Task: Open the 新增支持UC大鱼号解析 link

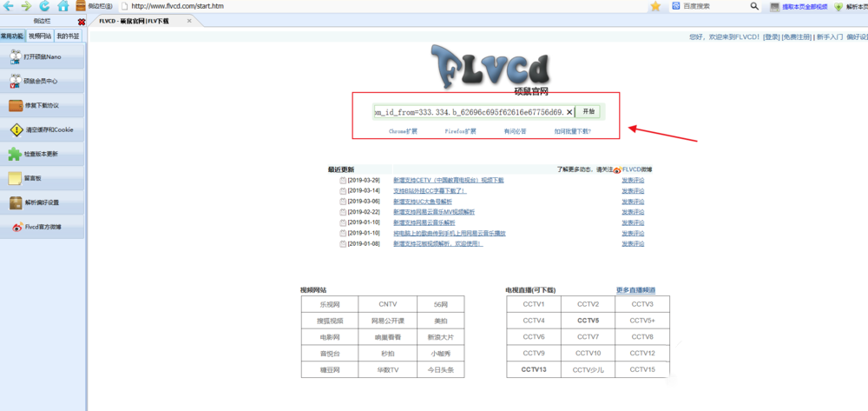Action: pos(424,202)
